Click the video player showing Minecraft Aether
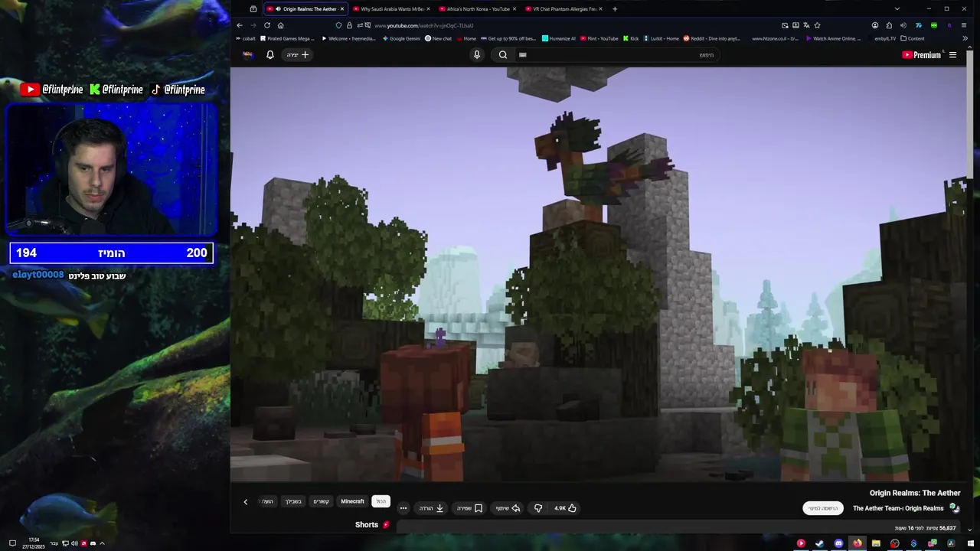Screen dimensions: 980x551 (x=599, y=274)
